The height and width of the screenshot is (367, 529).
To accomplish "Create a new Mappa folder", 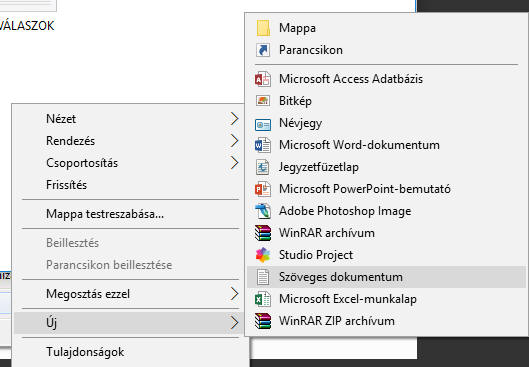I will point(386,28).
